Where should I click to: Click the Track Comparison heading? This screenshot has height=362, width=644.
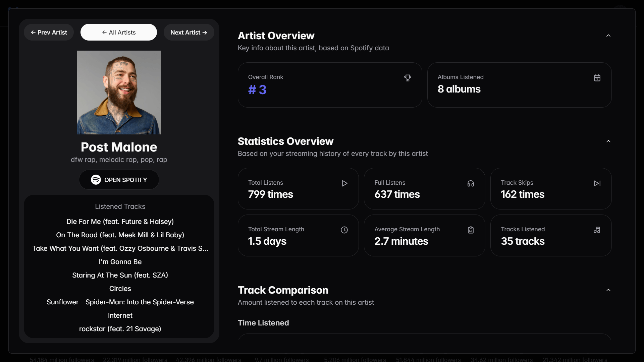[x=283, y=290]
